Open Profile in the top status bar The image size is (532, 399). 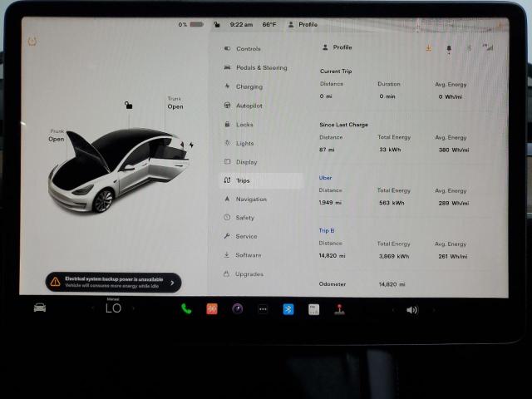click(303, 24)
